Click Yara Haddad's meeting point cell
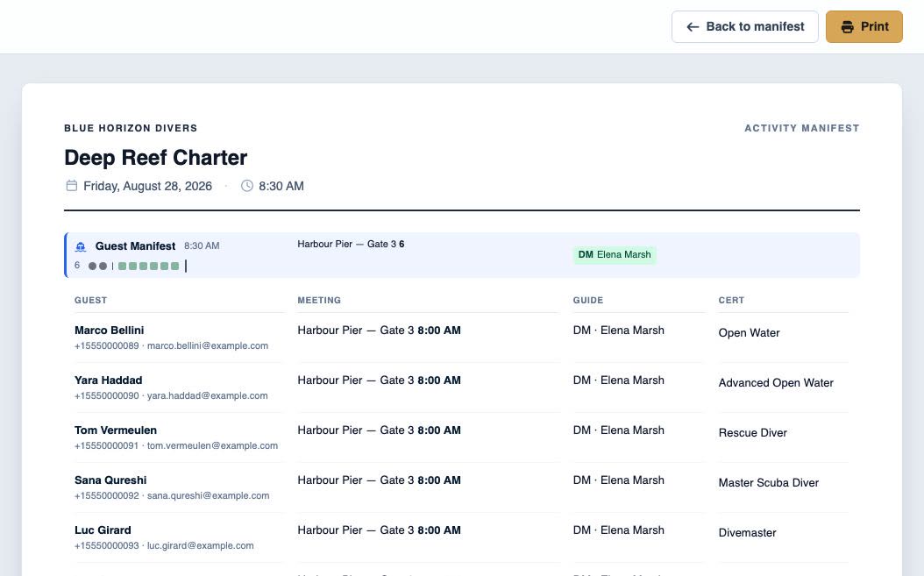The image size is (924, 576). 379,380
